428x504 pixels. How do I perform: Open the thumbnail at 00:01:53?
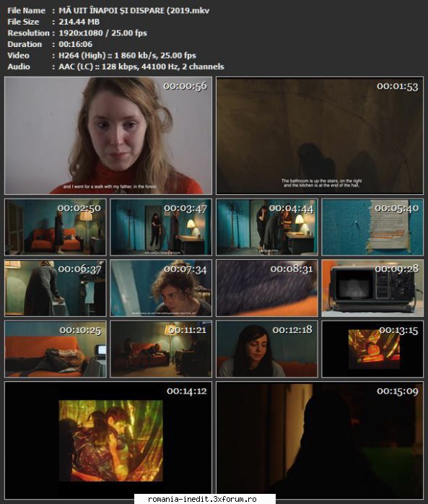[320, 136]
